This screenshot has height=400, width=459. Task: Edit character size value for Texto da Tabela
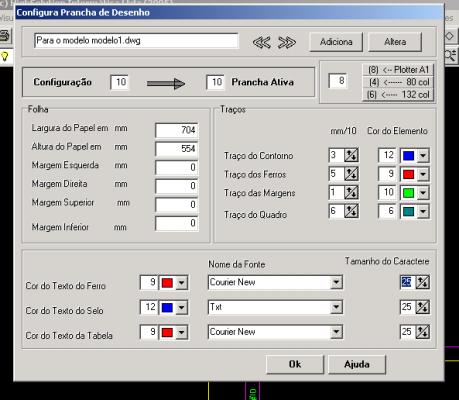coord(407,332)
